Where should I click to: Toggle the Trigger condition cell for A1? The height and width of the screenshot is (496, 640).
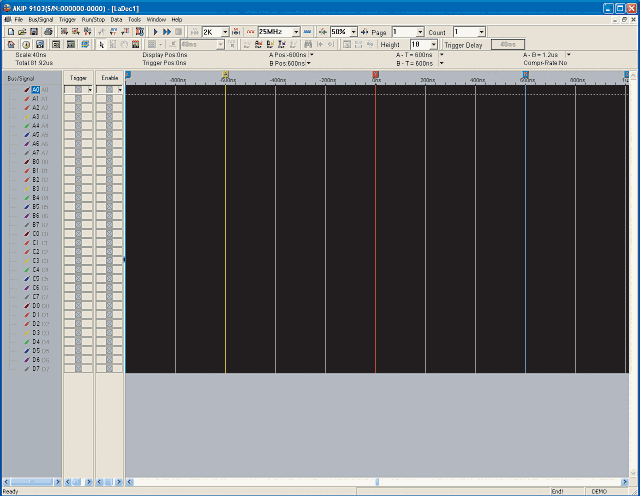(x=78, y=99)
